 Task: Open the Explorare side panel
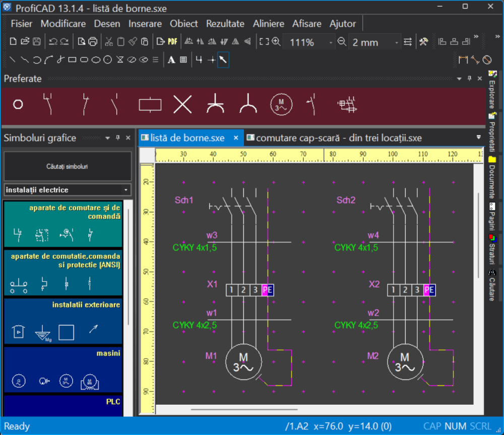point(492,90)
